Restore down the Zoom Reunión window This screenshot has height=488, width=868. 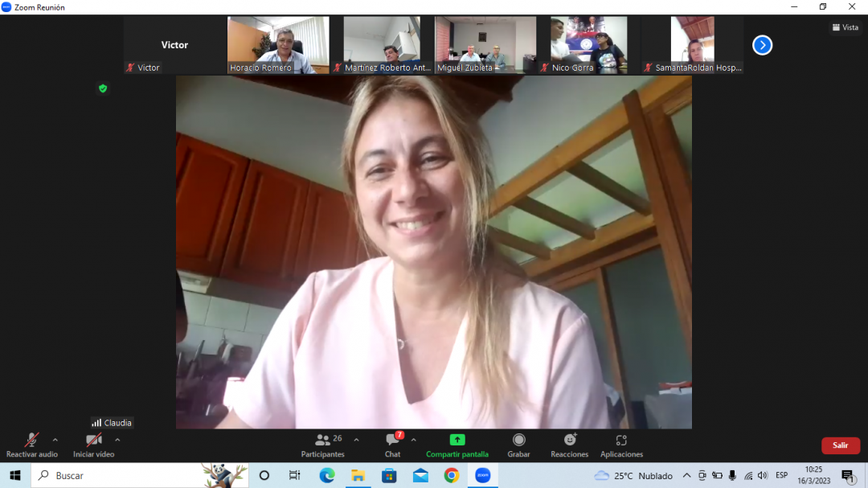click(x=823, y=7)
